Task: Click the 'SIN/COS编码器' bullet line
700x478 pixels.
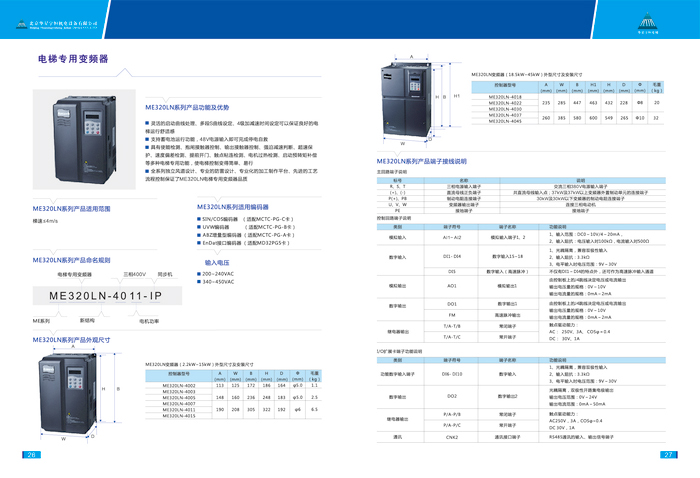Action: coord(246,219)
